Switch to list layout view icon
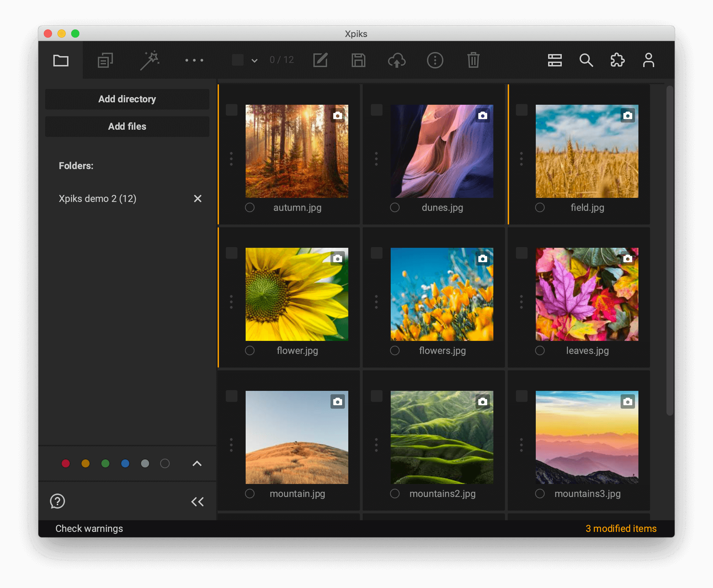Viewport: 713px width, 588px height. click(555, 60)
